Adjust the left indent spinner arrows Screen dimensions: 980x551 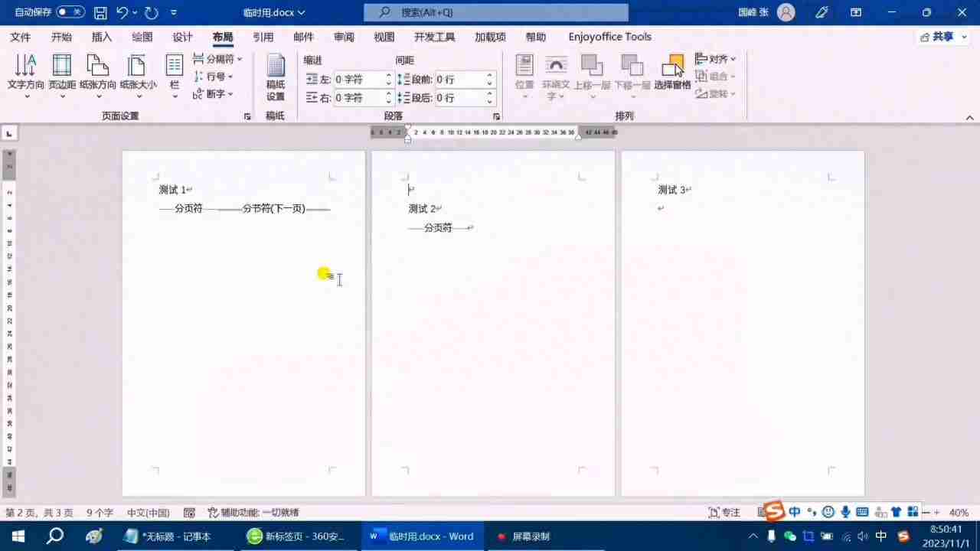[388, 80]
